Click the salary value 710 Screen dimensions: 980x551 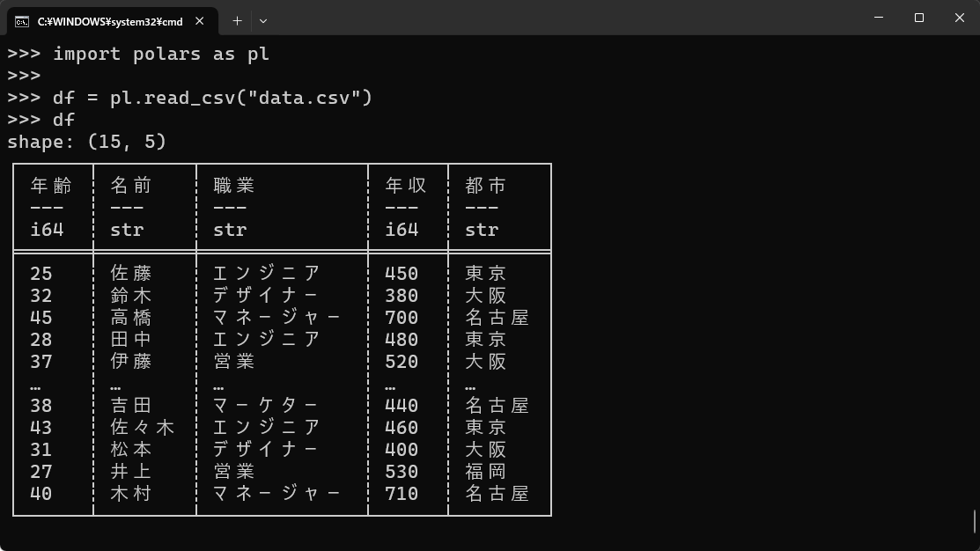coord(402,494)
